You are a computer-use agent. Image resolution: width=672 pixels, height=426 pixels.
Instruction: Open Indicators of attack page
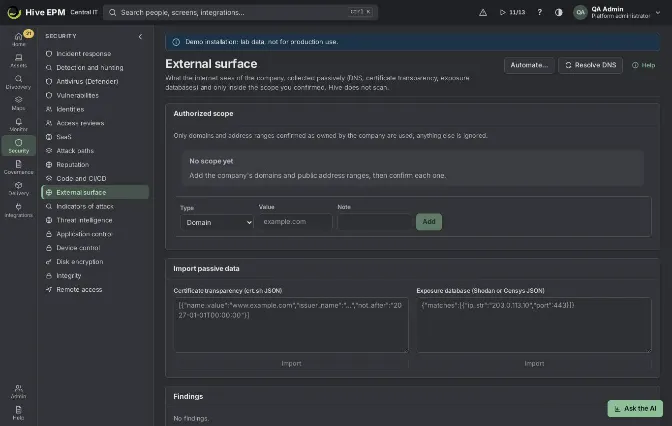95,206
